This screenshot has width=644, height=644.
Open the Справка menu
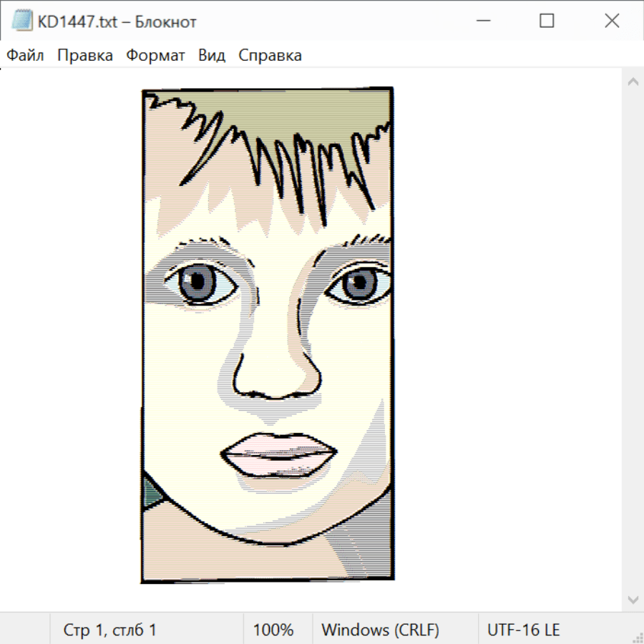pos(270,56)
